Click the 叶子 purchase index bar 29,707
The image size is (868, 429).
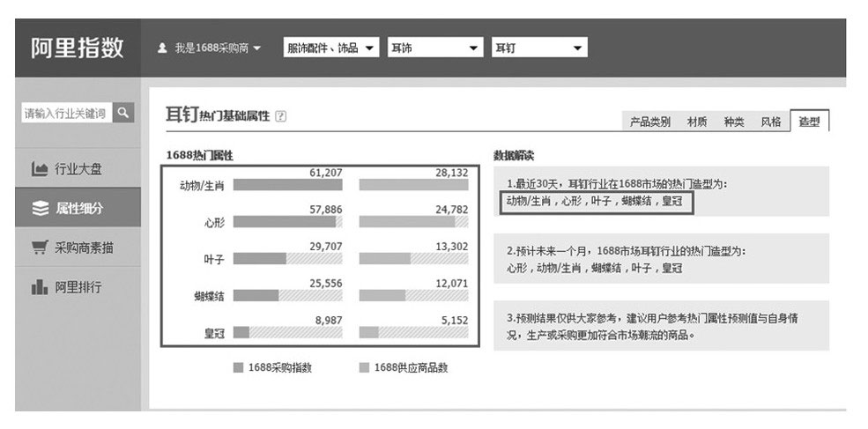click(288, 258)
